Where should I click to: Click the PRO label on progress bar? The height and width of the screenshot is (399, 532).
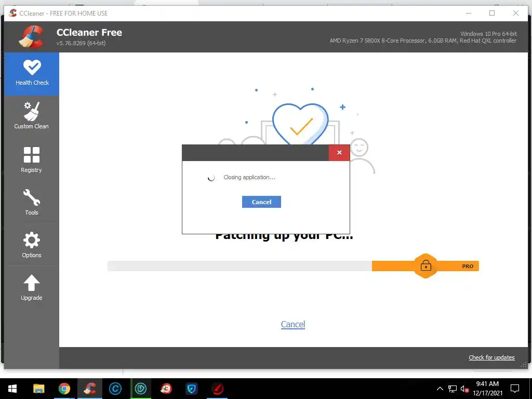pos(468,267)
